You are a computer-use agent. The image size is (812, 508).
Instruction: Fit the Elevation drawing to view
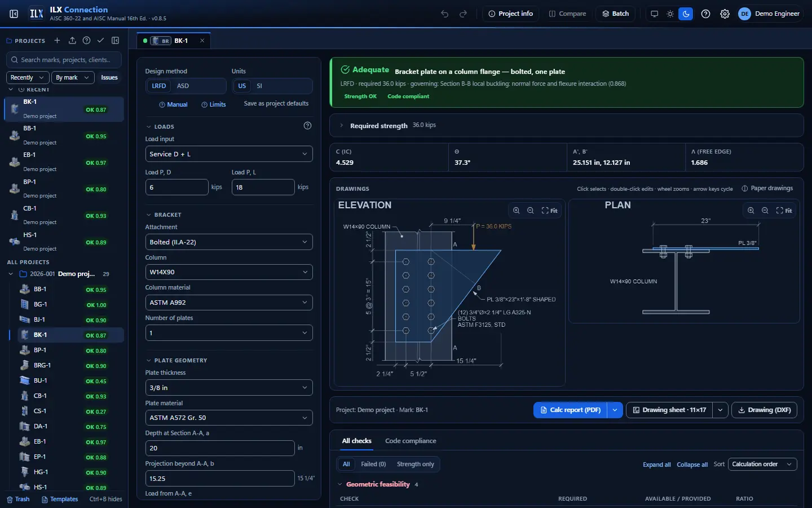point(549,211)
